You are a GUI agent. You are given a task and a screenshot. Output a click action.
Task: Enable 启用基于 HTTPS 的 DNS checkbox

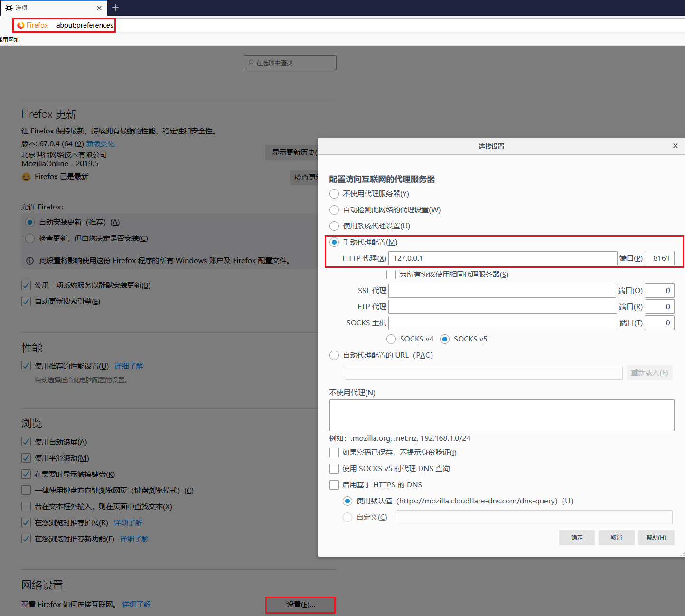[x=334, y=485]
